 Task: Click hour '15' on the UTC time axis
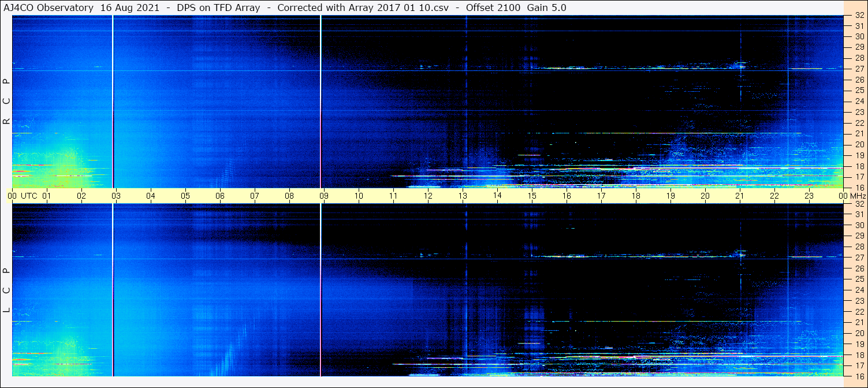pos(532,196)
